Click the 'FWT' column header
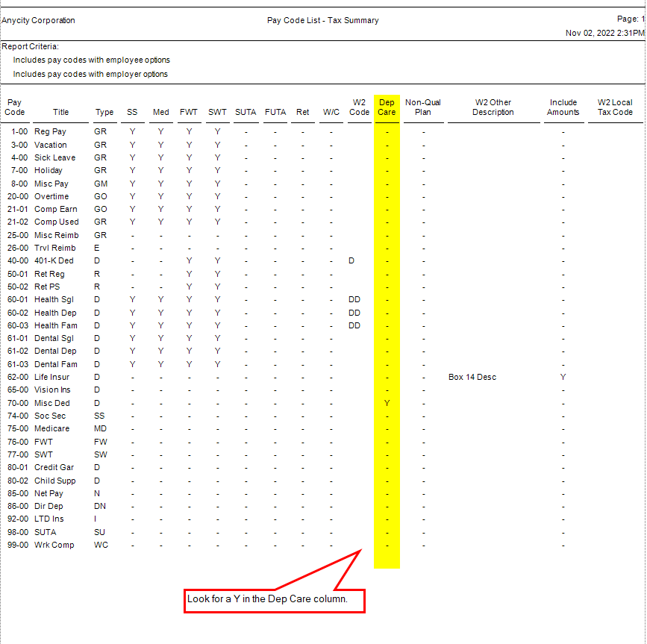The height and width of the screenshot is (644, 647). coord(189,112)
